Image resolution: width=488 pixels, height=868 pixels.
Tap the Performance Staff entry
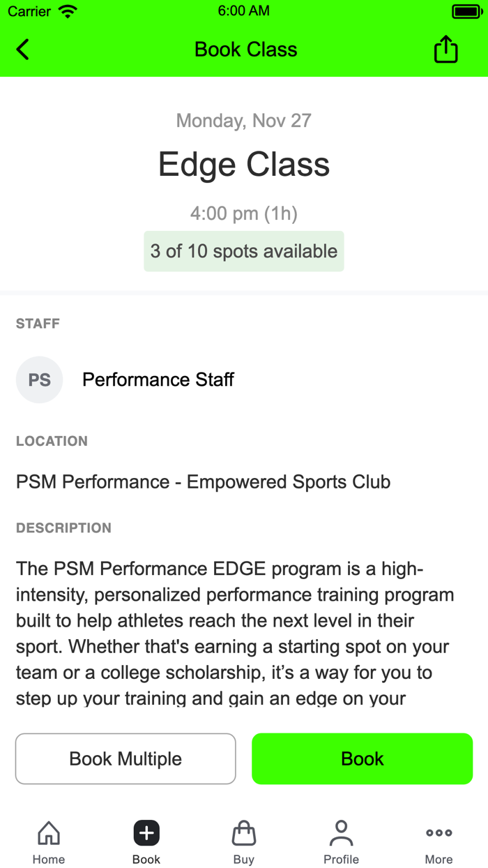pos(158,380)
